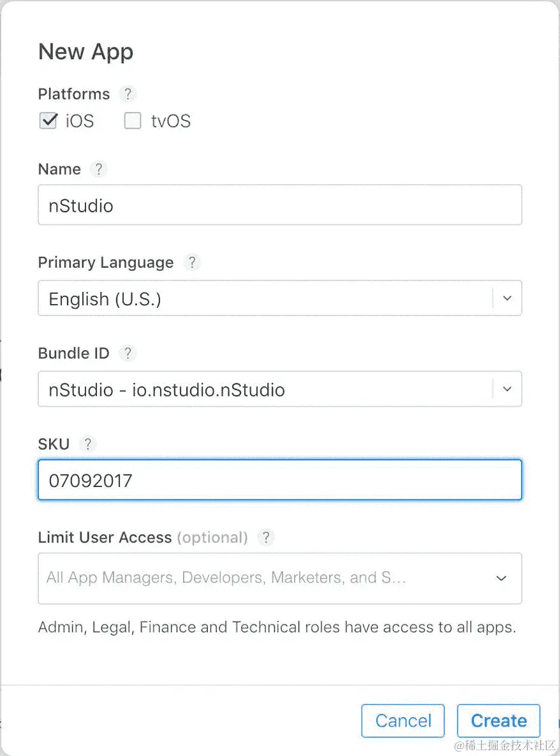Show the SKU help tooltip icon
The width and height of the screenshot is (560, 756).
(87, 444)
